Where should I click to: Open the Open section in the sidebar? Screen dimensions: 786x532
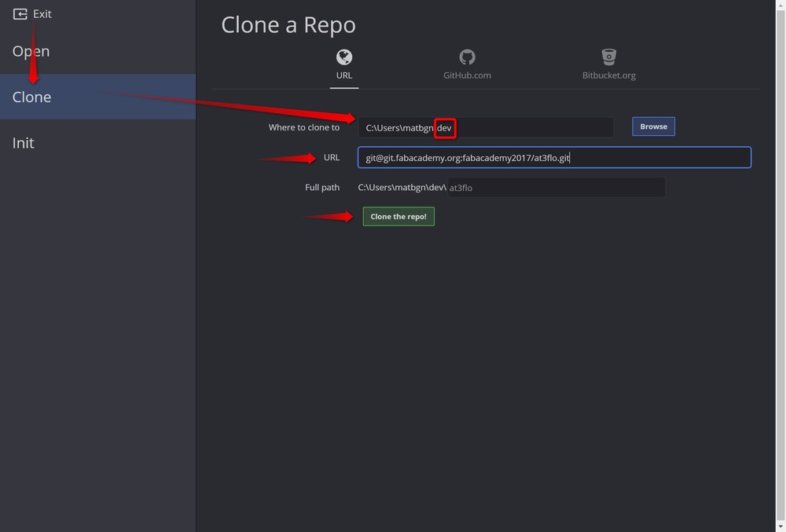click(31, 50)
